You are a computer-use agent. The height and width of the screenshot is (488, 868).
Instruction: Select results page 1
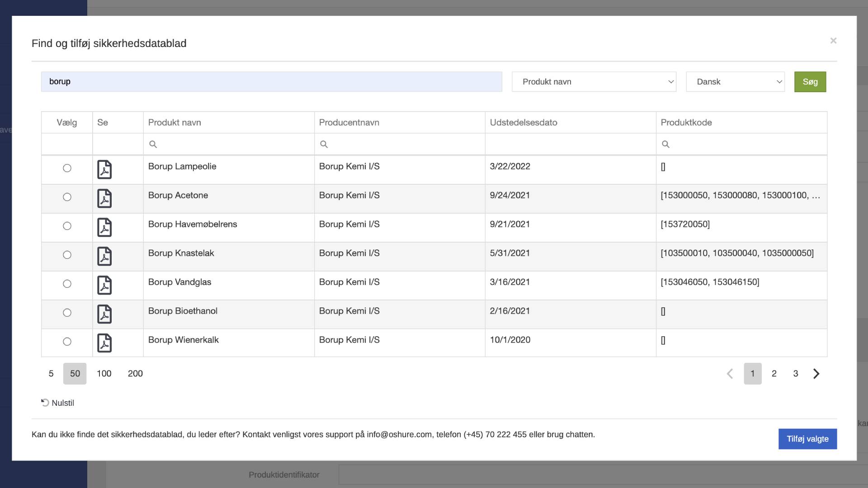[x=753, y=374]
